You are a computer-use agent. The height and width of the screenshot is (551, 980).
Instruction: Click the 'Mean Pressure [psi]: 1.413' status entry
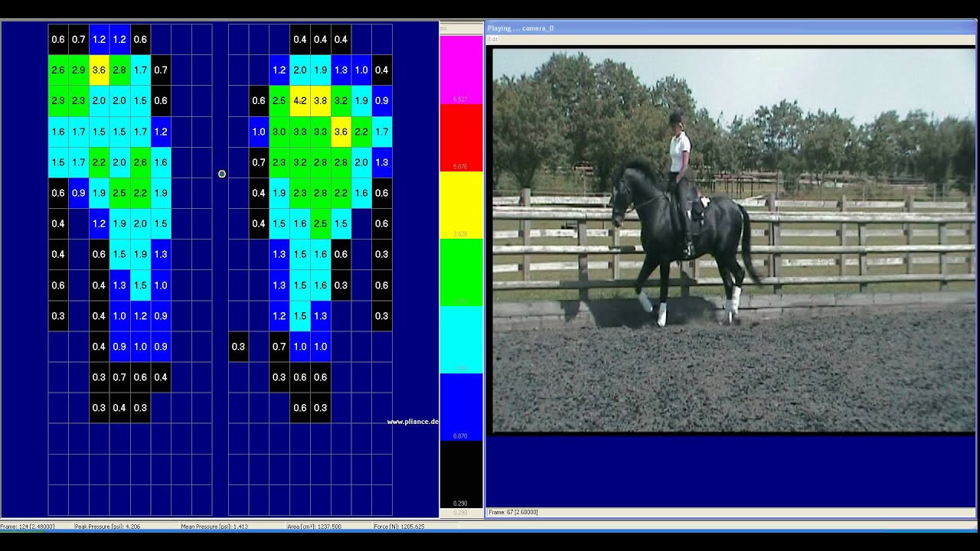pos(214,527)
